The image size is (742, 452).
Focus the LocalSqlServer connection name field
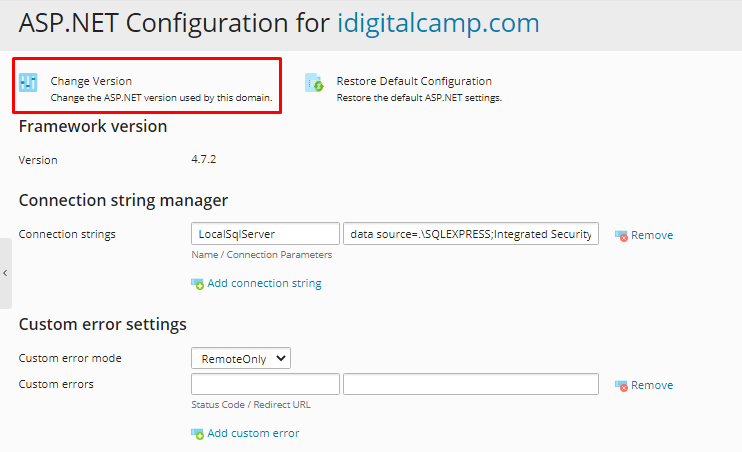265,234
